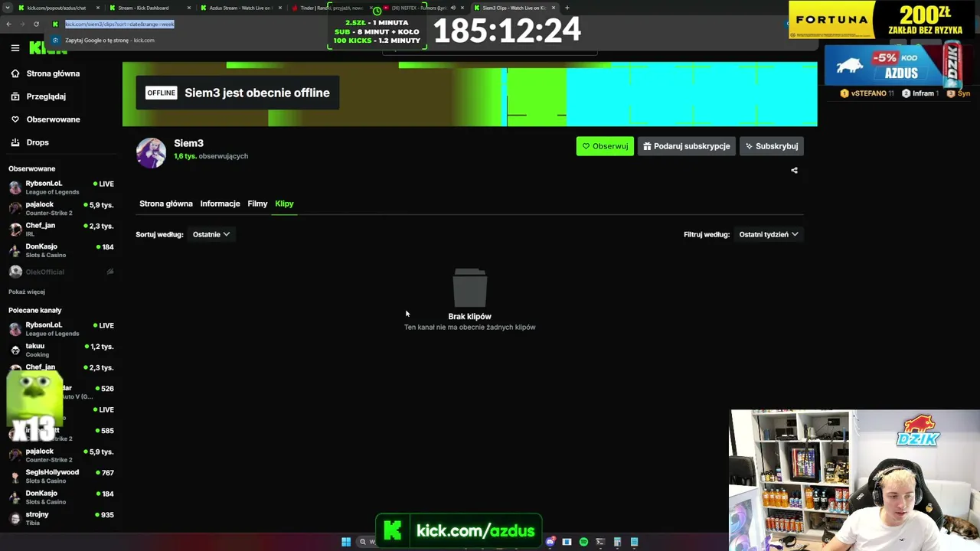Click the Brak klipów message
The height and width of the screenshot is (551, 980).
click(470, 316)
